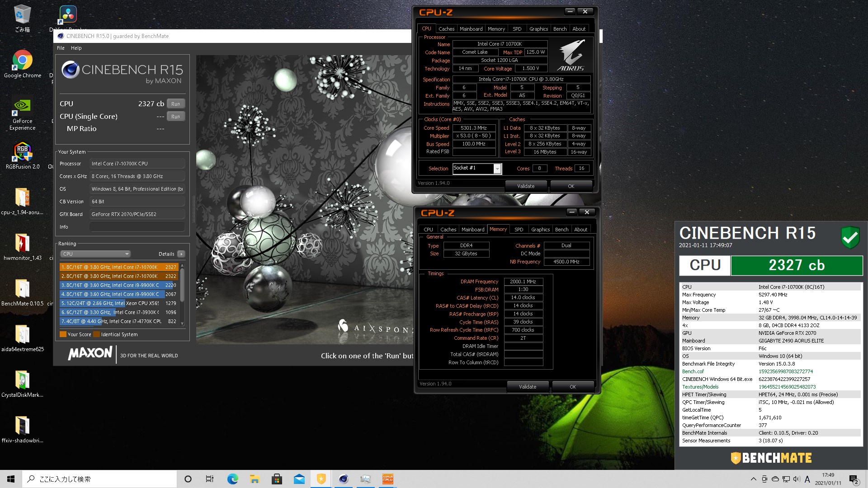Click Textures/Models hash link in BenchMate
Screen dimensions: 868x488
click(787, 387)
